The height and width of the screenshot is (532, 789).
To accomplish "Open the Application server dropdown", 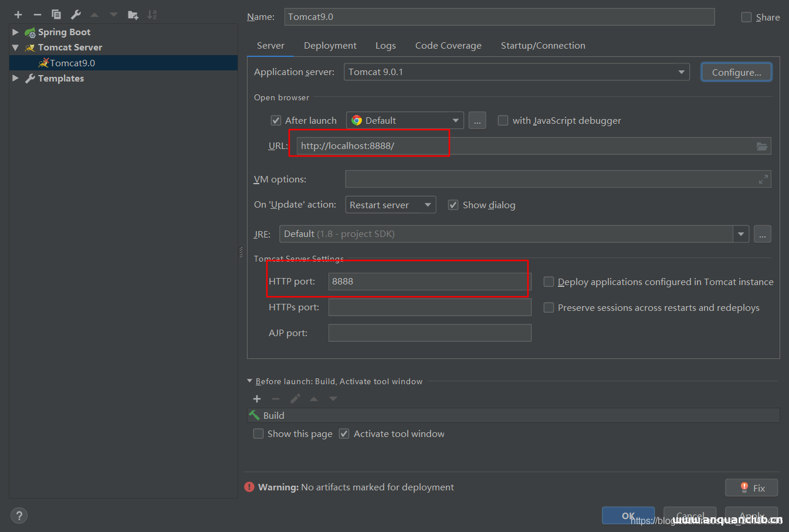I will pos(516,72).
